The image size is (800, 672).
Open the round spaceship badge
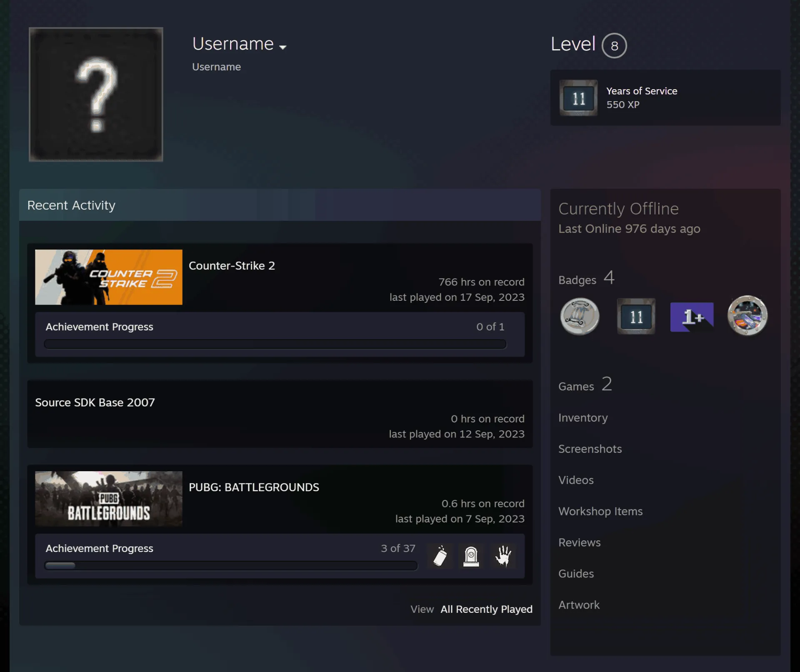747,316
